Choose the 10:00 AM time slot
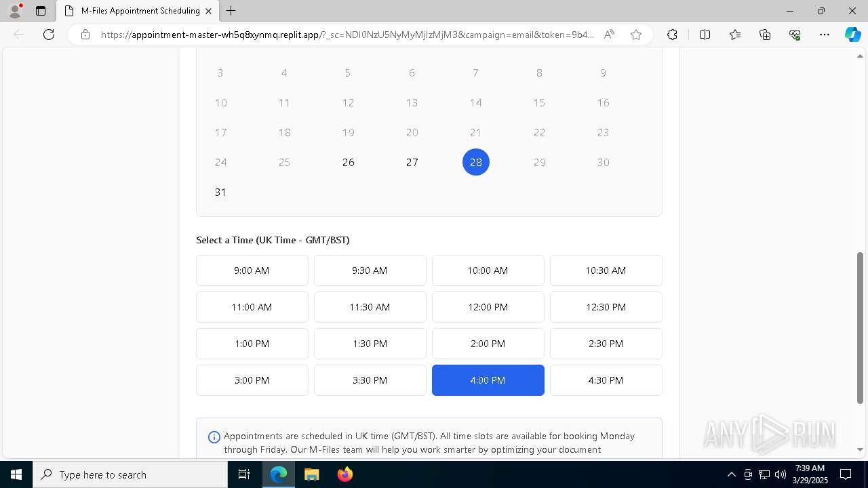 (488, 270)
